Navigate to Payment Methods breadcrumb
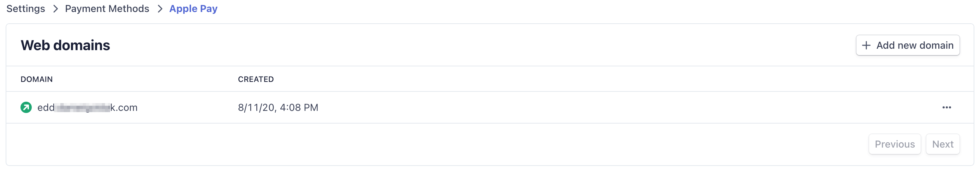This screenshot has width=980, height=173. tap(107, 9)
